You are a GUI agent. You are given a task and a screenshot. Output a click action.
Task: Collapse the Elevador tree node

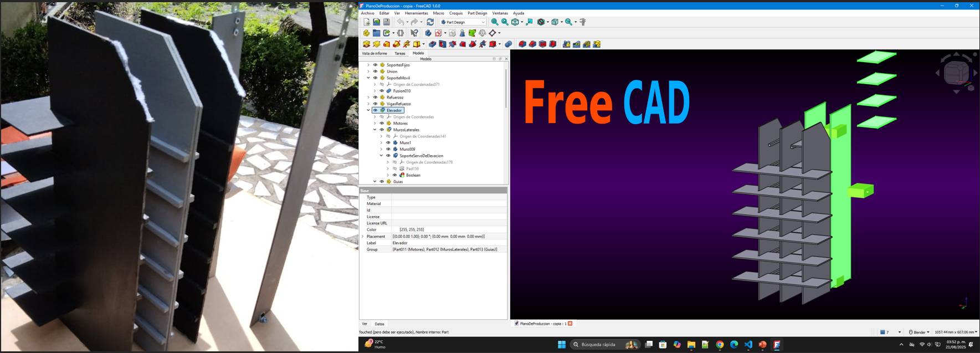point(368,110)
